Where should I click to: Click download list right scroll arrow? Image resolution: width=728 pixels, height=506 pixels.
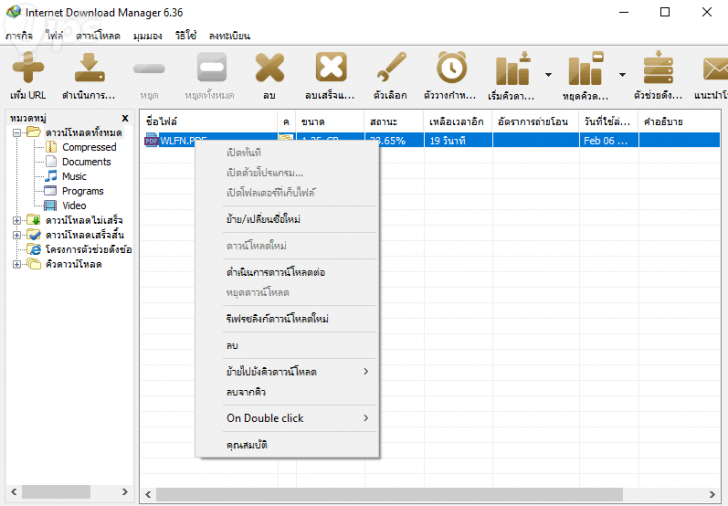coord(712,494)
